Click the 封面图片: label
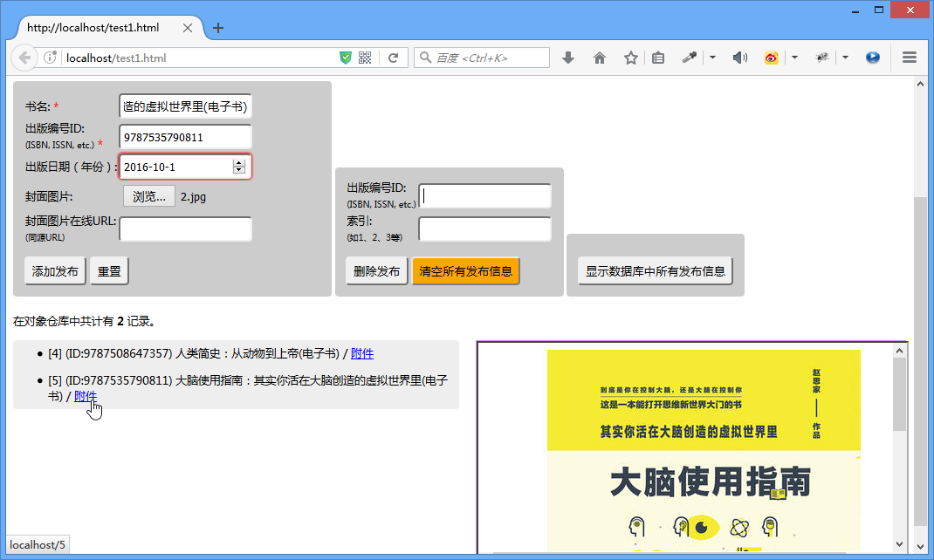The image size is (934, 560). (x=49, y=197)
